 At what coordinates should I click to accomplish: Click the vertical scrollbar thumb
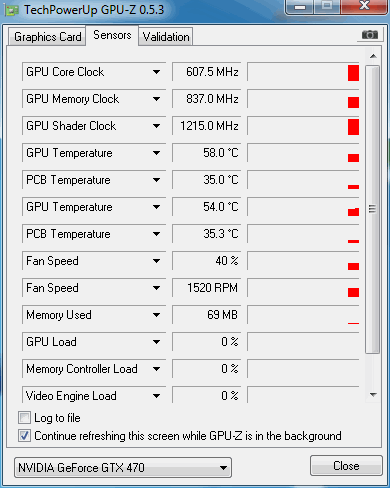click(x=372, y=209)
